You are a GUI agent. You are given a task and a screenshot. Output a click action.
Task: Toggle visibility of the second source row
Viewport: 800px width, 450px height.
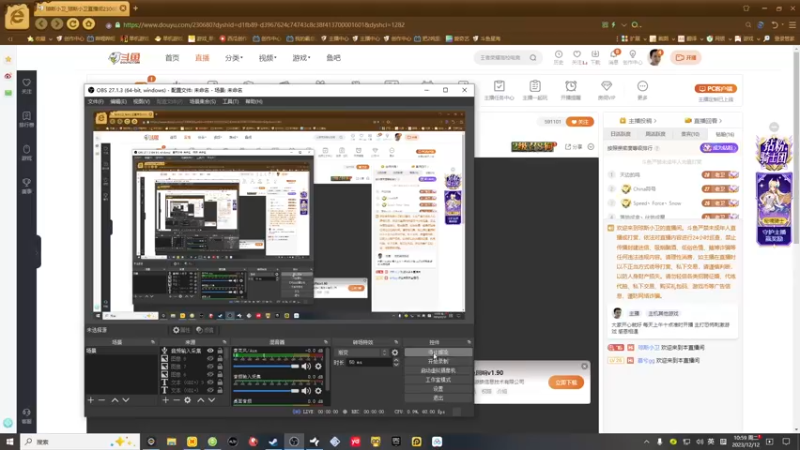[x=210, y=359]
